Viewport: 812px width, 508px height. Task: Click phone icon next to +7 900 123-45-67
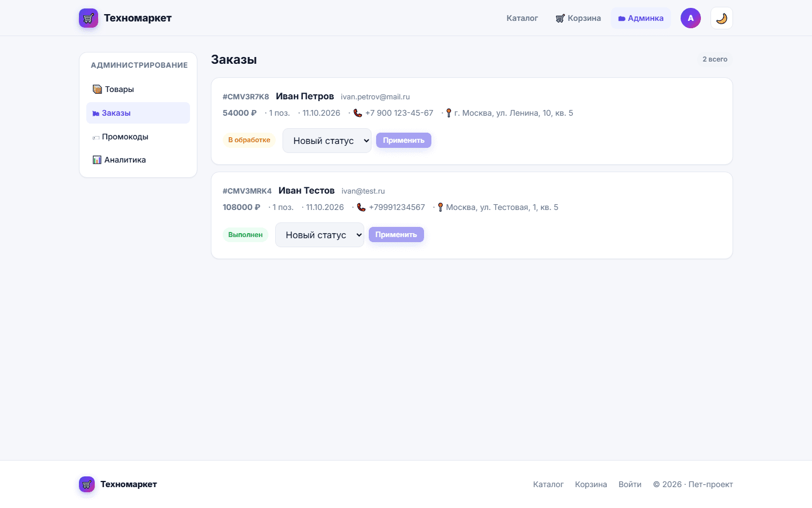(358, 113)
